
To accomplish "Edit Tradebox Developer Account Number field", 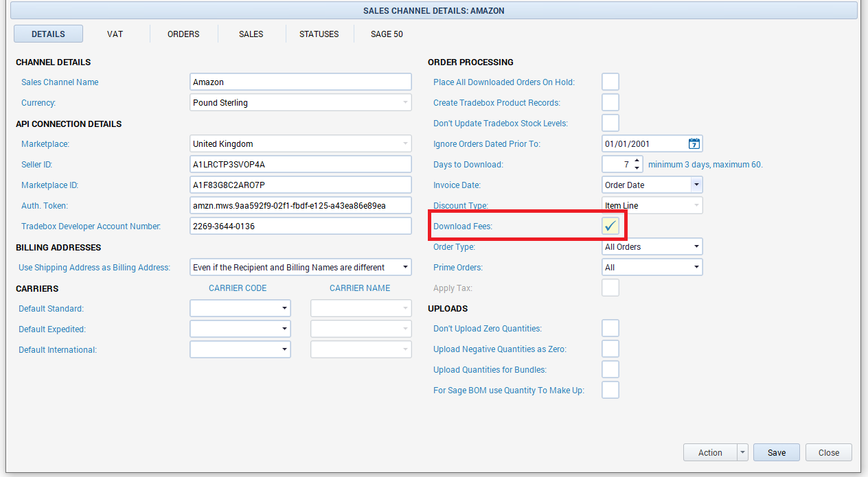I will tap(301, 226).
